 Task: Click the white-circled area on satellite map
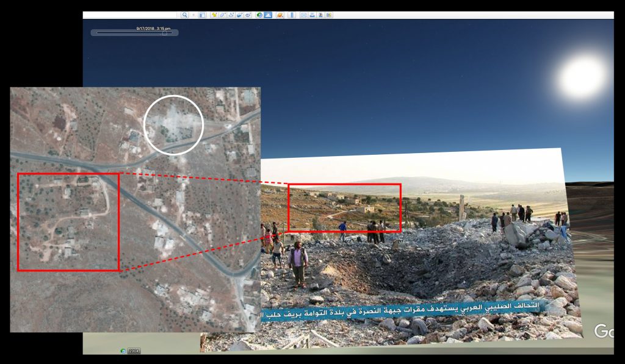pyautogui.click(x=173, y=125)
